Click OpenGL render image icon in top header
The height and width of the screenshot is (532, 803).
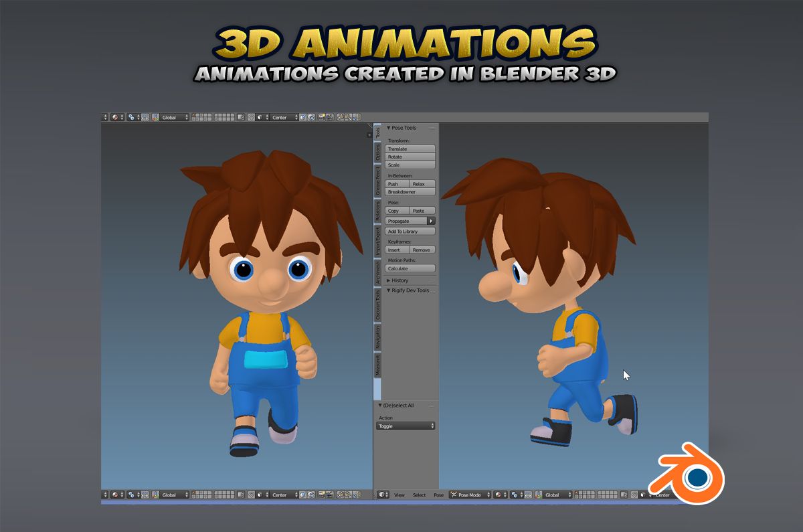tap(321, 117)
